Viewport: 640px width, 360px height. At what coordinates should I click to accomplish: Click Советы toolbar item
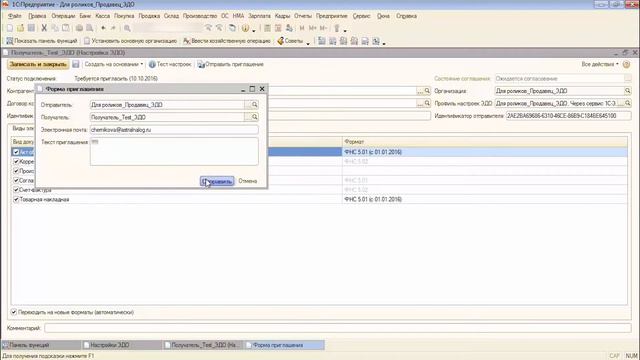[291, 41]
